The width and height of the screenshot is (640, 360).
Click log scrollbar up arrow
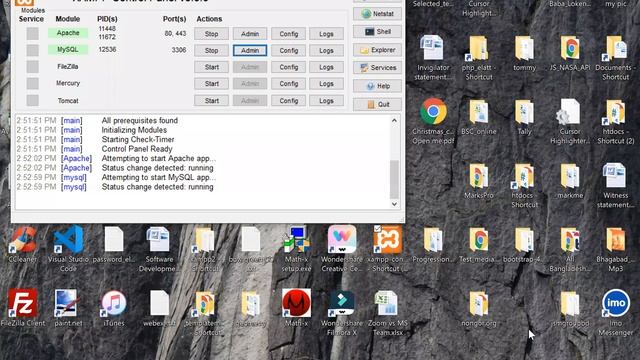point(394,120)
